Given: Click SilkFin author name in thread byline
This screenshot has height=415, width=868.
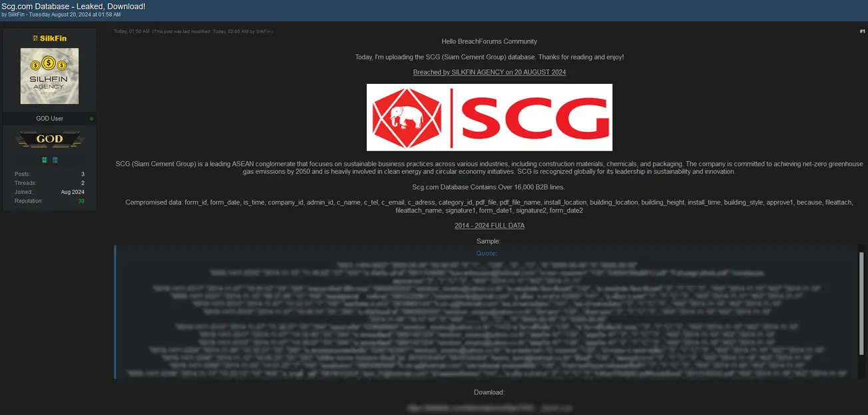Looking at the screenshot, I should tap(17, 15).
